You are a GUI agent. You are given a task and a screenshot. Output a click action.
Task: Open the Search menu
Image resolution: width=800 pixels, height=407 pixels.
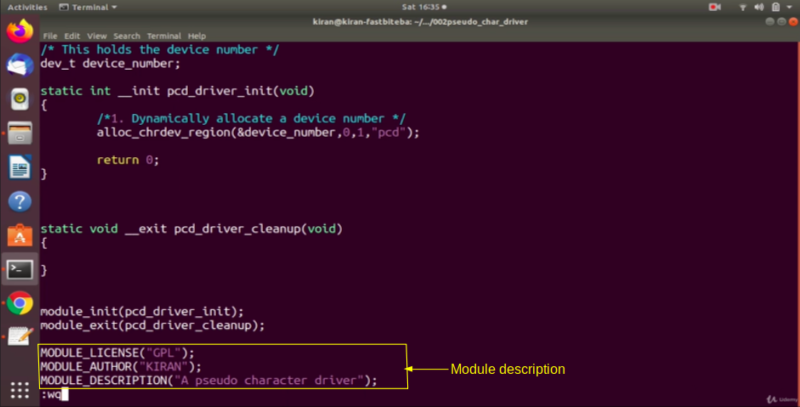click(x=127, y=36)
